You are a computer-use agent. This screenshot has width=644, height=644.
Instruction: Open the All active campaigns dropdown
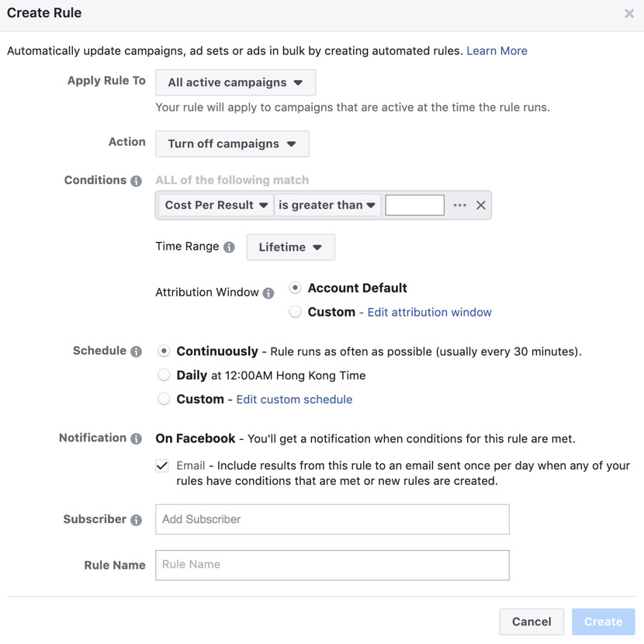point(235,82)
